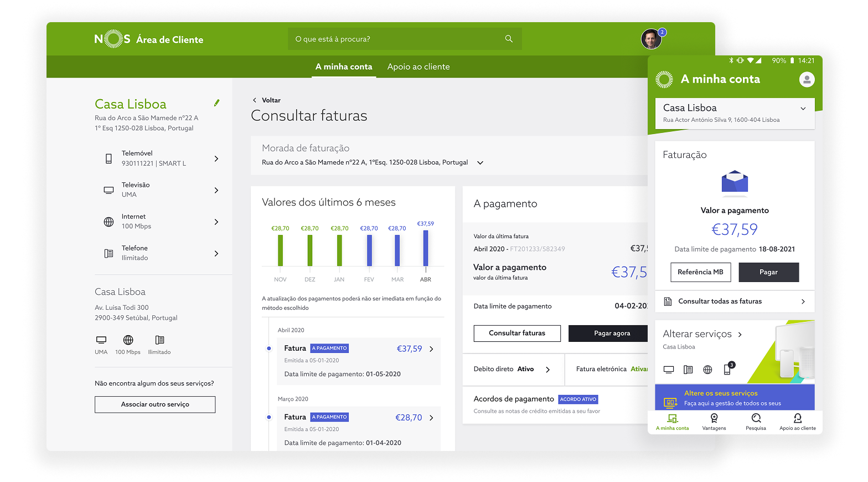Expand the Televisão UMA row chevron

(216, 190)
